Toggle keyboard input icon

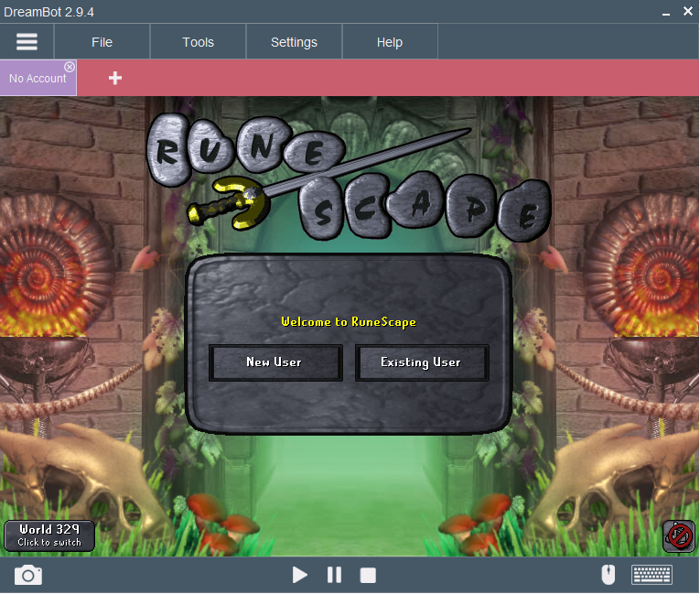652,575
